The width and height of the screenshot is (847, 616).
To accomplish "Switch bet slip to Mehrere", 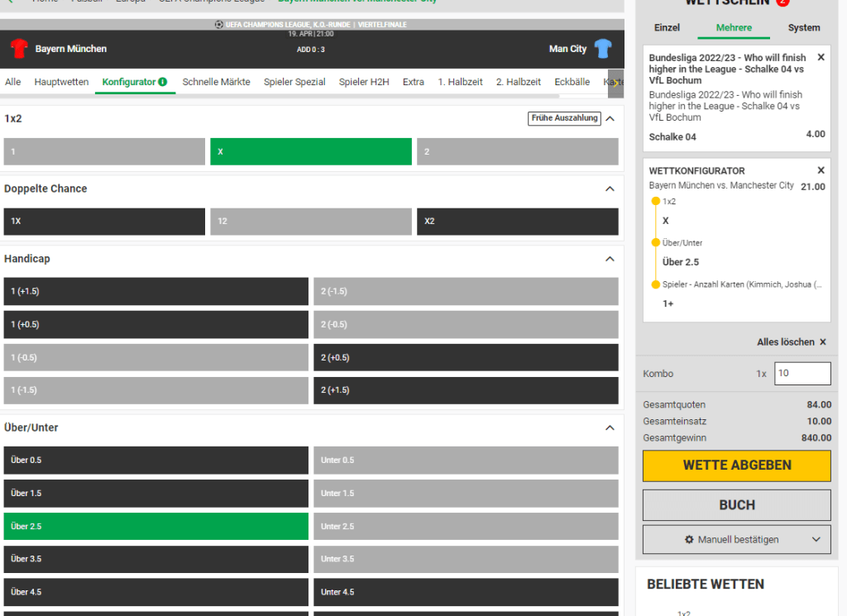I will point(734,27).
